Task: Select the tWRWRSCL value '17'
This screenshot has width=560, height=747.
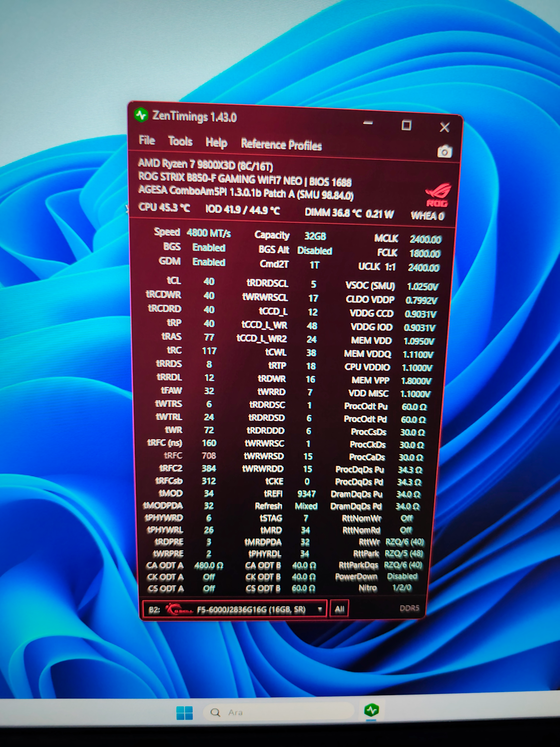Action: (313, 298)
